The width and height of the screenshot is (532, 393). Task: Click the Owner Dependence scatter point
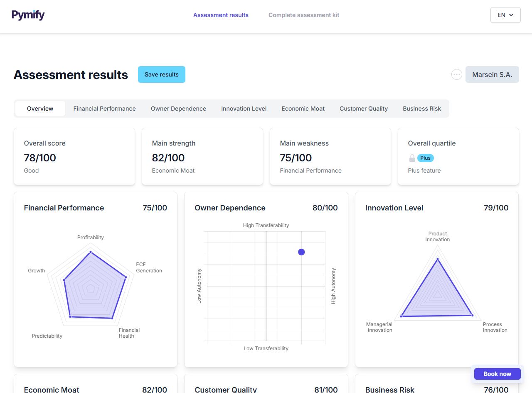click(x=301, y=252)
